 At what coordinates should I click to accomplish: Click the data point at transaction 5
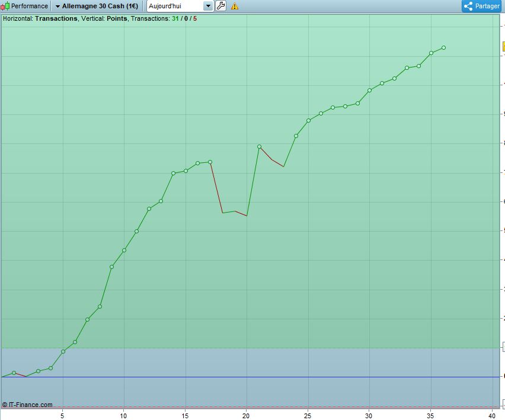click(63, 351)
